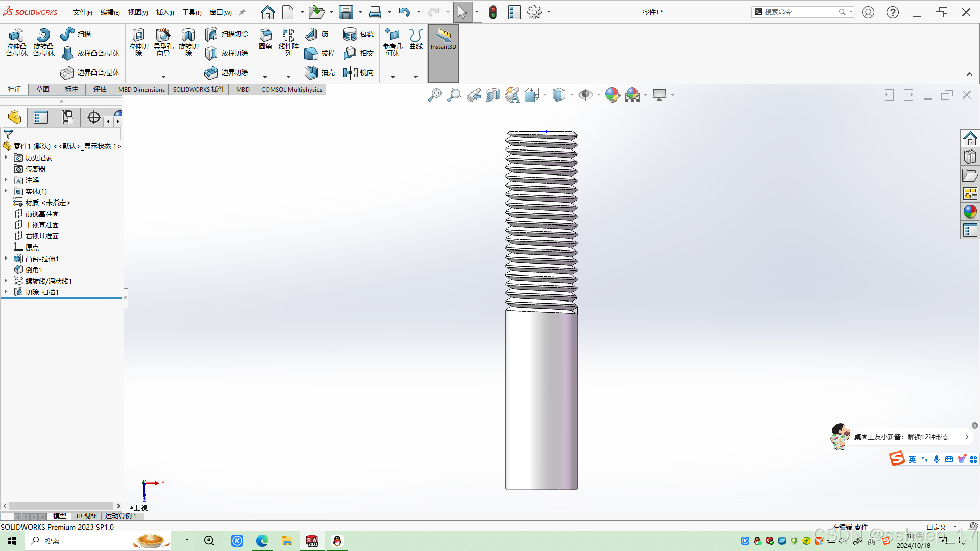Screen dimensions: 980x551
Task: Open the 桌面工友小新酱 notification link
Action: (x=901, y=437)
